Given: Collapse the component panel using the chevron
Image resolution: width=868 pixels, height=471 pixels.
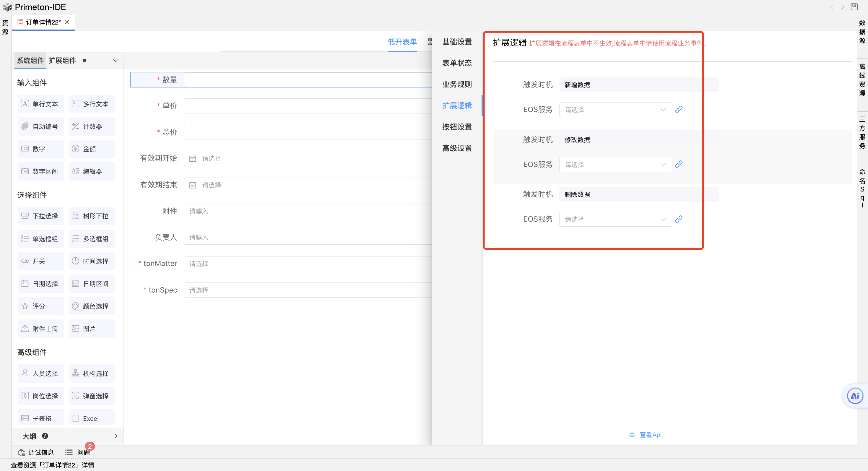Looking at the screenshot, I should 116,61.
